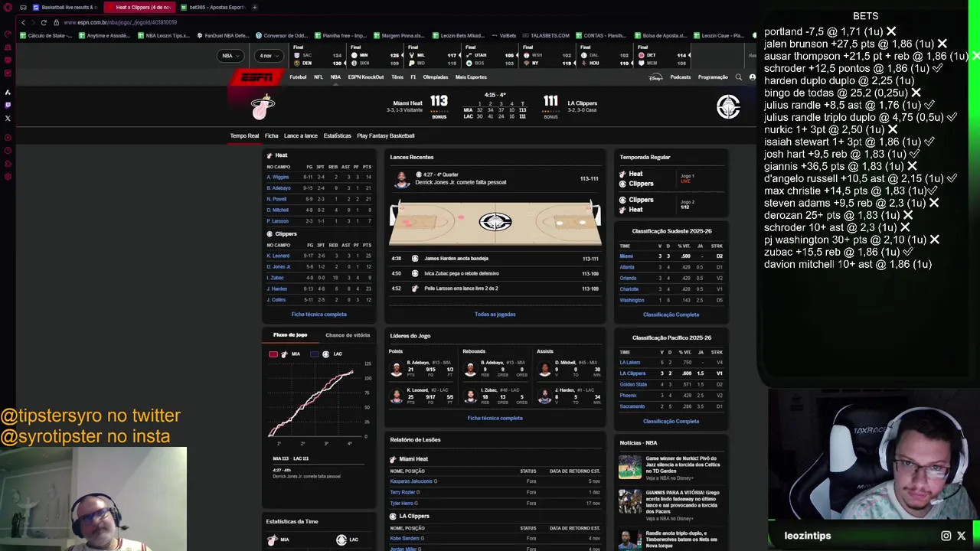980x551 pixels.
Task: Click I. Zubac rebounds leader headshot
Action: coord(471,396)
